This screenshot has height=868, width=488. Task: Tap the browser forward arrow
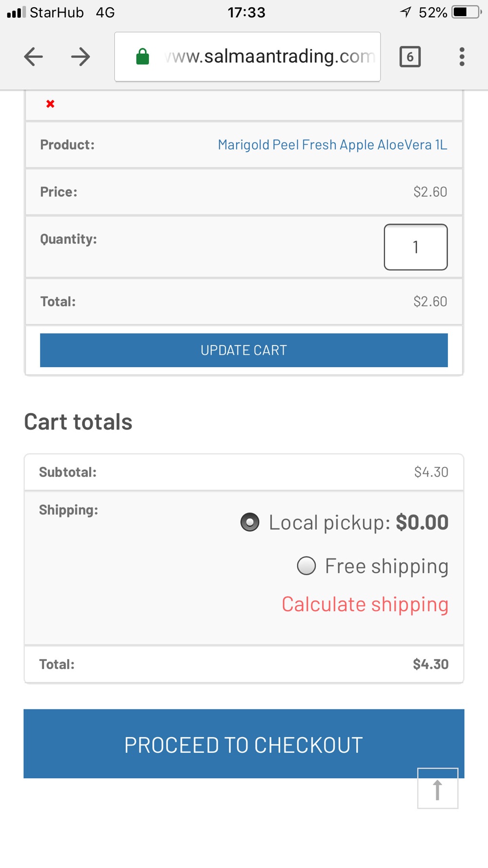coord(81,57)
